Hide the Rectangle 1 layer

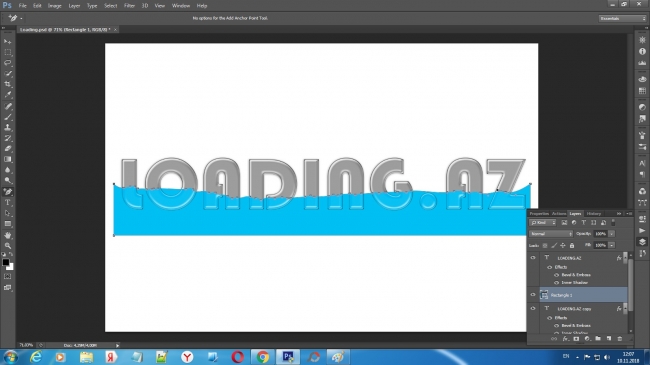click(x=533, y=295)
